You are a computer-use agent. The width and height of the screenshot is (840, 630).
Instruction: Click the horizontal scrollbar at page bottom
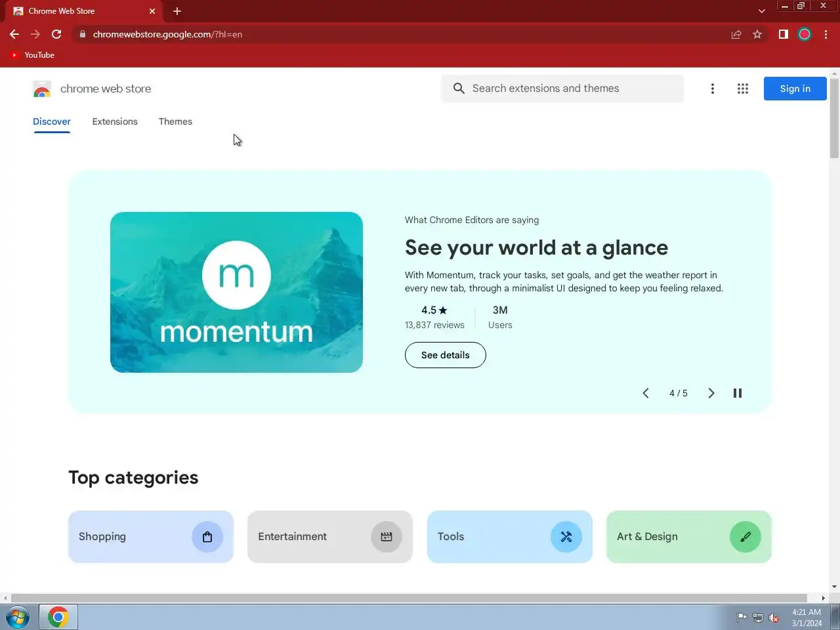point(409,598)
